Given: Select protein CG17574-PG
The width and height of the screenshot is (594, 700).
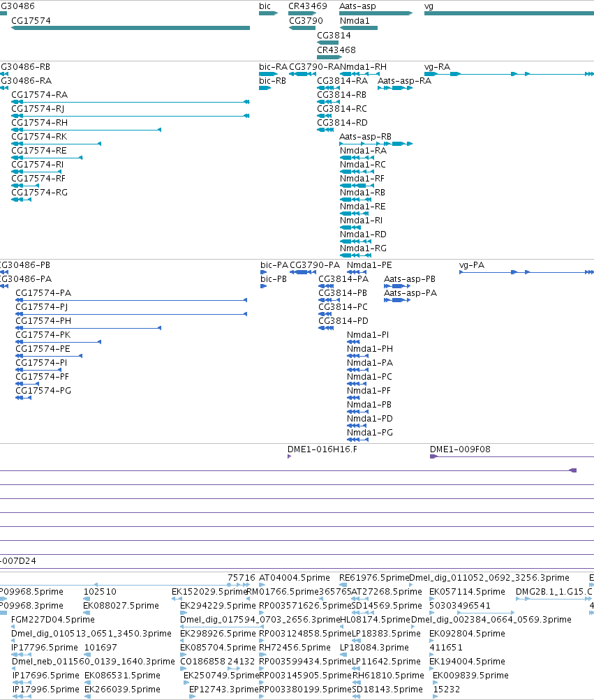Looking at the screenshot, I should click(43, 391).
